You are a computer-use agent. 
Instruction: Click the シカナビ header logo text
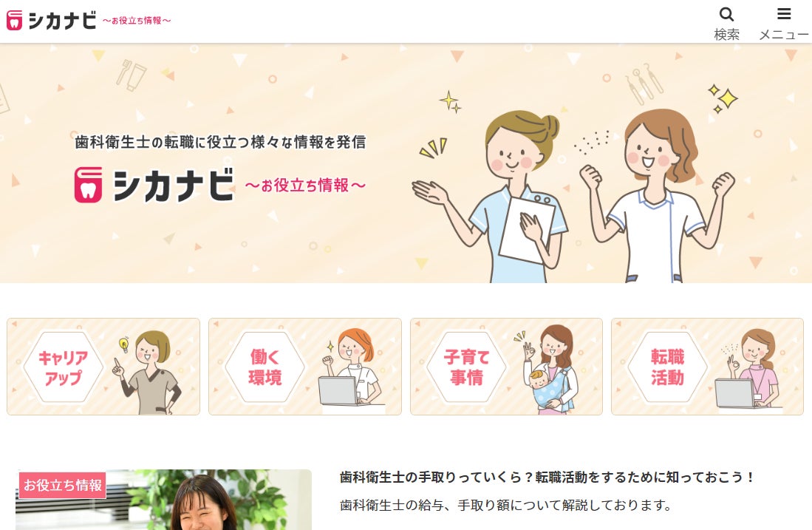62,21
